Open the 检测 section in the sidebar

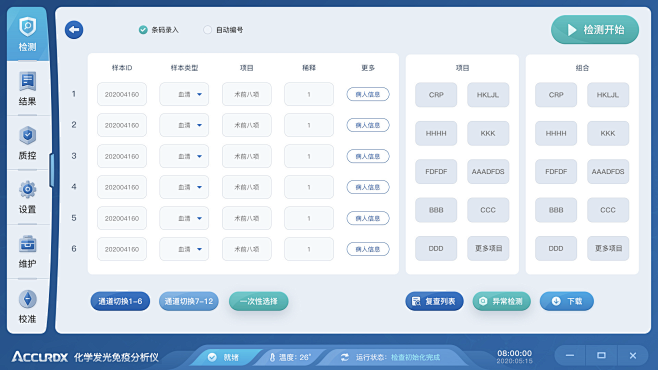(x=27, y=34)
